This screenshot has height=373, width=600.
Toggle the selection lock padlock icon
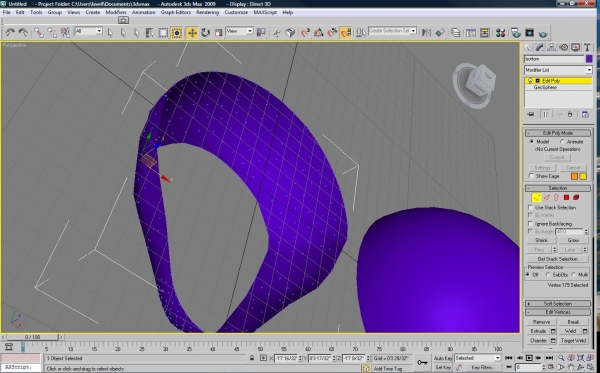(251, 358)
